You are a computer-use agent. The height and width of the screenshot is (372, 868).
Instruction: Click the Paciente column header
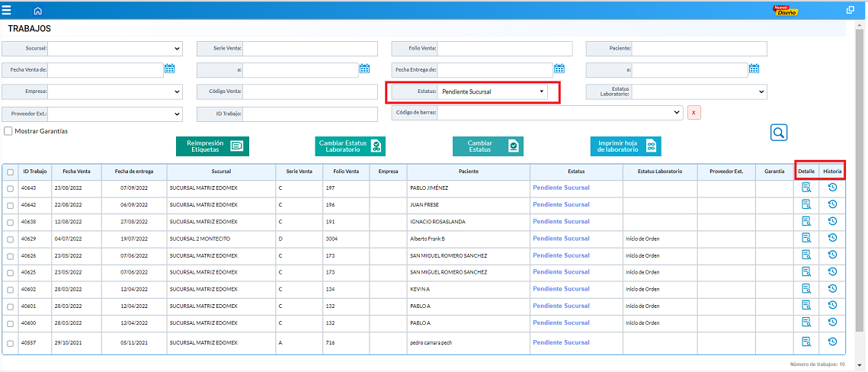click(x=469, y=172)
